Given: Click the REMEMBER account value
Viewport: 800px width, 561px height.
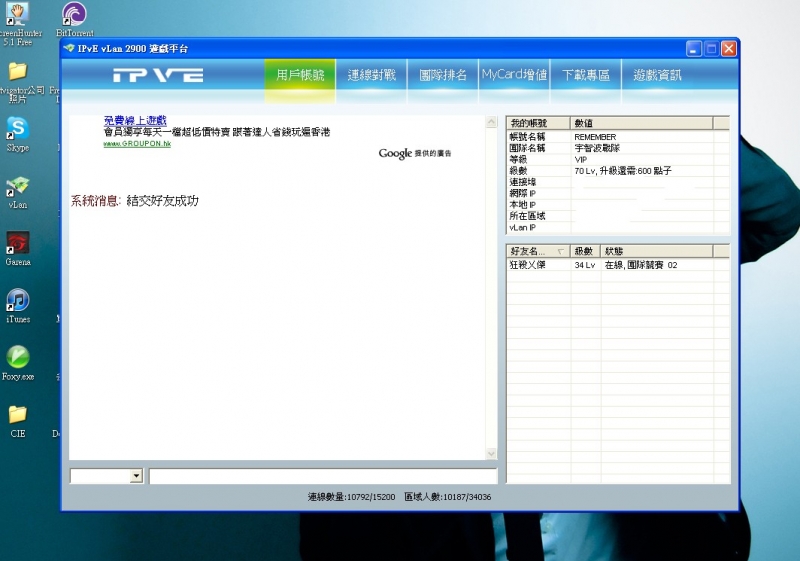Looking at the screenshot, I should [595, 137].
